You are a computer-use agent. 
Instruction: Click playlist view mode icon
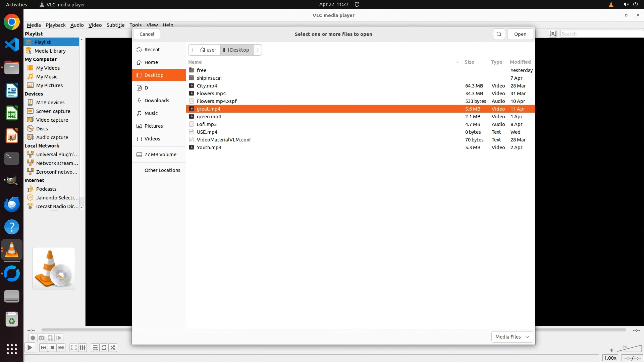553,34
